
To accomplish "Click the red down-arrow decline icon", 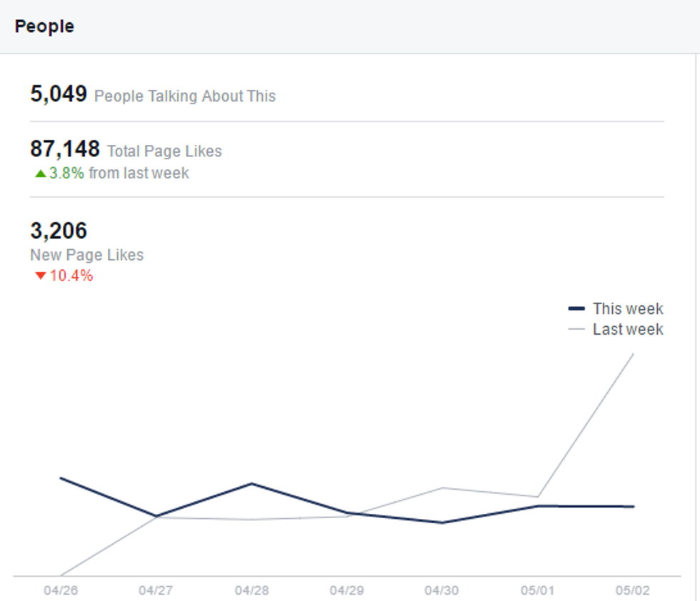I will (x=40, y=276).
